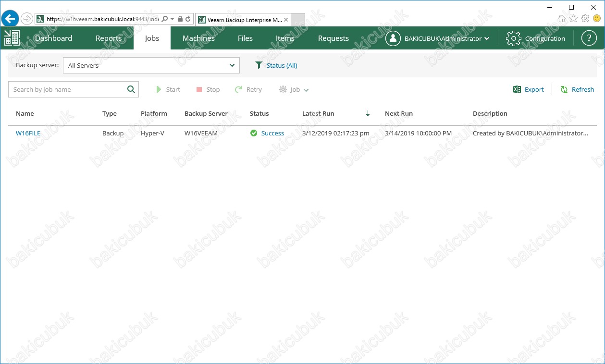Open browser Home icon
The image size is (605, 364).
(x=562, y=19)
